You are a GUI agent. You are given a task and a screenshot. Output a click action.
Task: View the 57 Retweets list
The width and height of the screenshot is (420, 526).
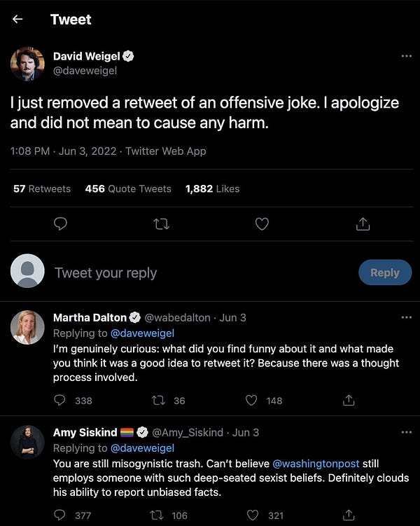coord(42,188)
